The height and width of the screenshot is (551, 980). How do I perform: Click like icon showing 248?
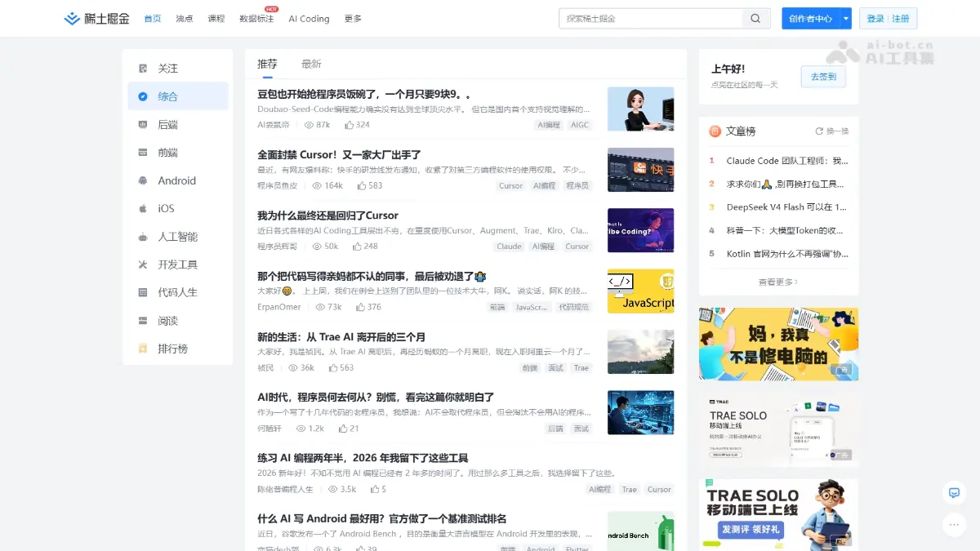coord(357,246)
